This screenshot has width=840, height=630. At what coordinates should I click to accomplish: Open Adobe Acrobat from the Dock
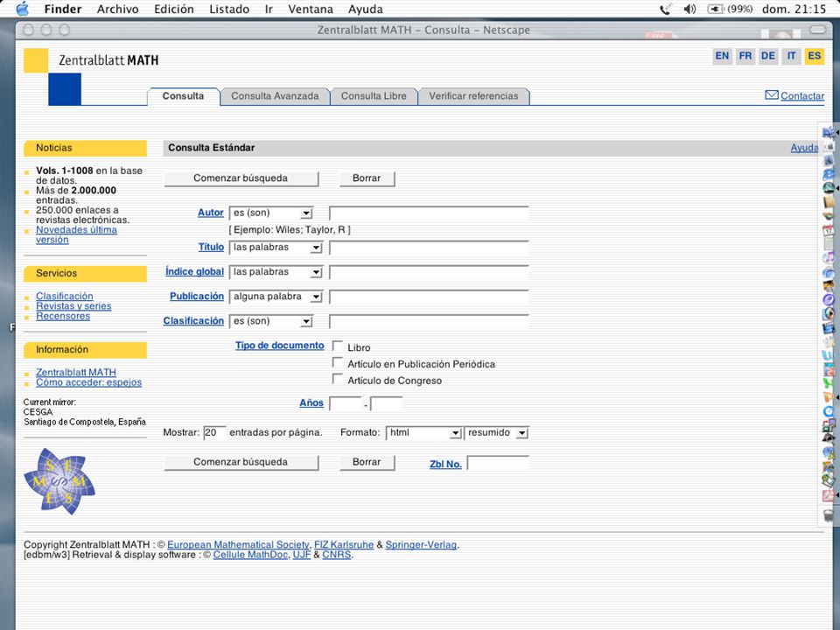[x=829, y=495]
